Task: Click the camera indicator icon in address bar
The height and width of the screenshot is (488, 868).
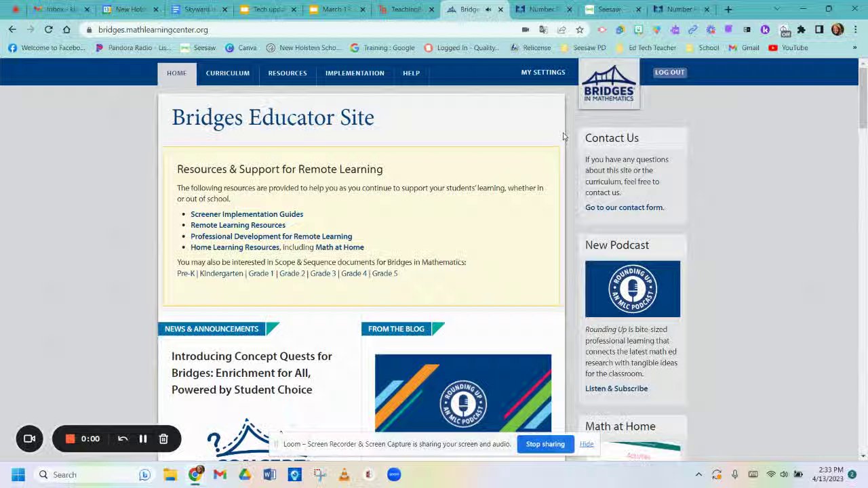Action: point(526,30)
